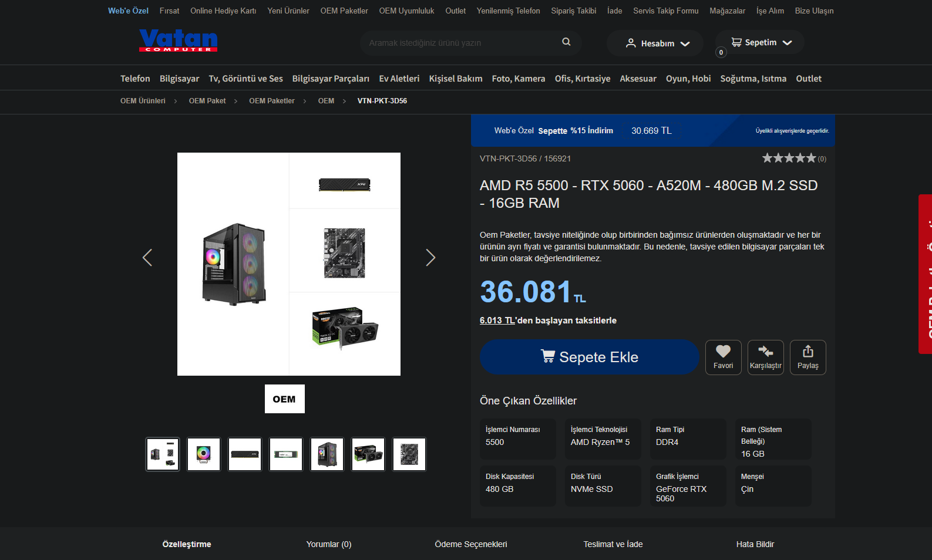Click the five-star rating
932x560 pixels.
coord(789,158)
